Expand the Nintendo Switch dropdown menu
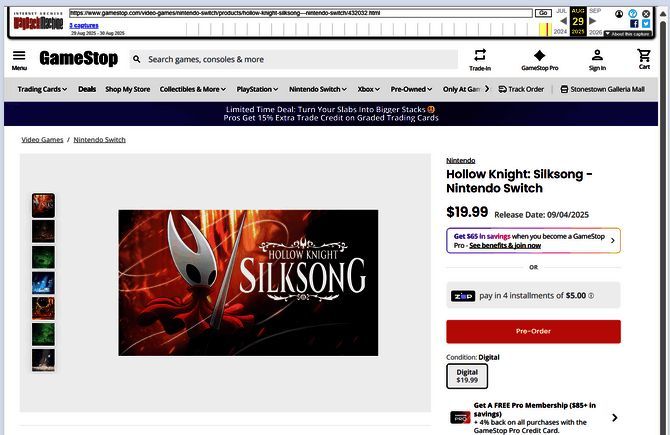The image size is (670, 435). click(x=318, y=89)
